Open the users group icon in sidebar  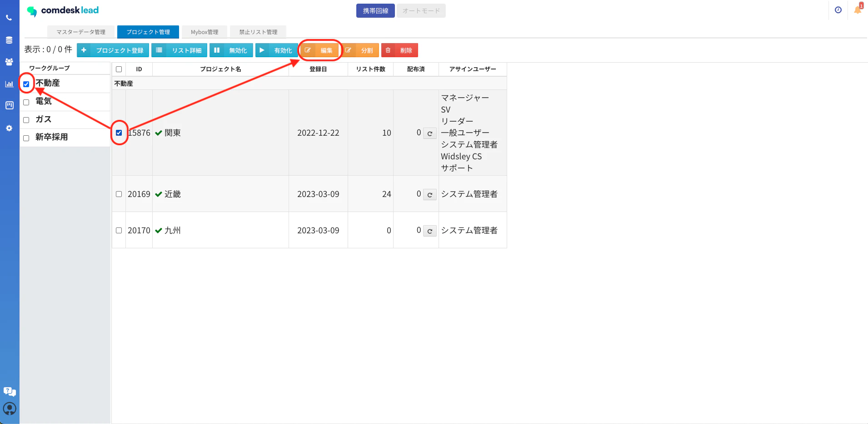9,62
